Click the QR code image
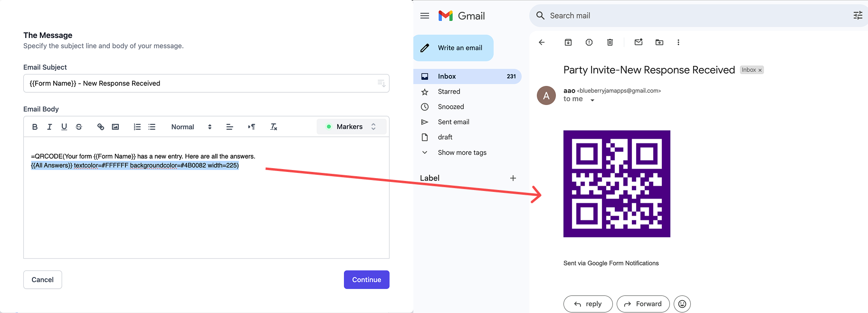The image size is (868, 313). [617, 184]
